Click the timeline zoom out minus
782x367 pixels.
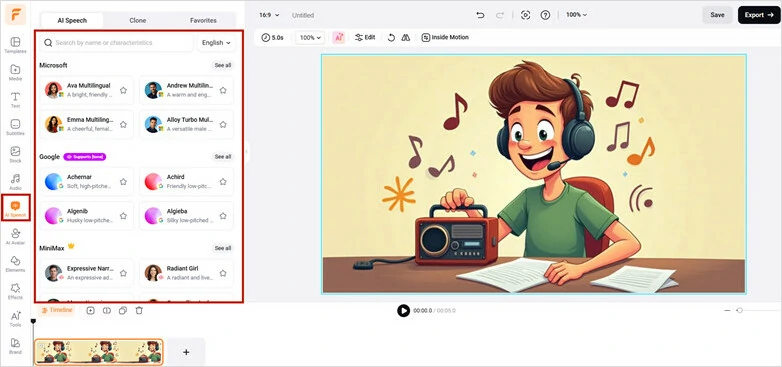click(x=727, y=311)
